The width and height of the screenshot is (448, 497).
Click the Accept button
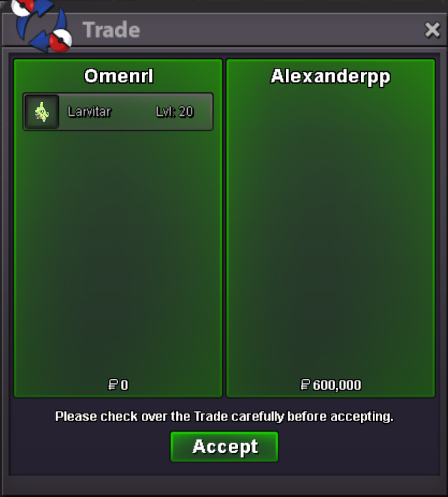tap(224, 447)
